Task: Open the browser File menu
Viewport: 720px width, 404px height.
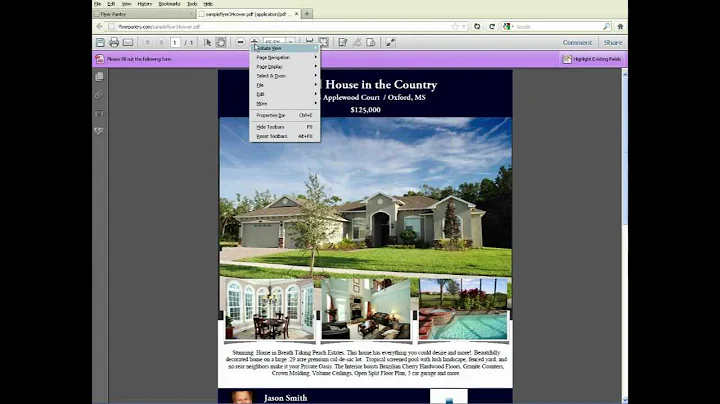Action: coord(98,4)
